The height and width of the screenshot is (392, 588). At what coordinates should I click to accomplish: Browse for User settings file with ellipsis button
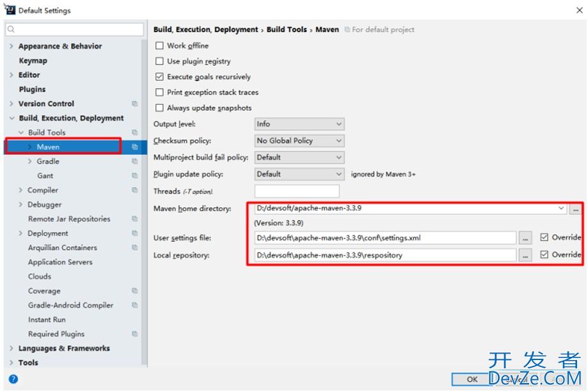click(x=525, y=238)
